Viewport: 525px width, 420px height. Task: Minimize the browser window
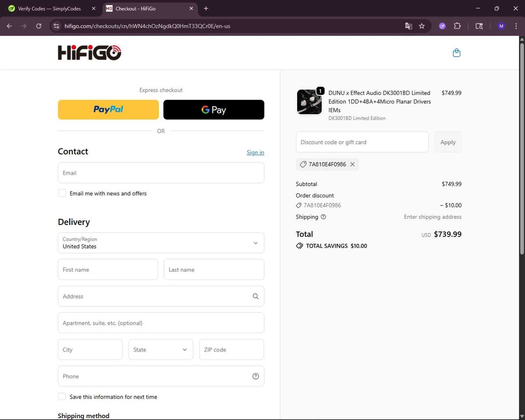pos(478,8)
